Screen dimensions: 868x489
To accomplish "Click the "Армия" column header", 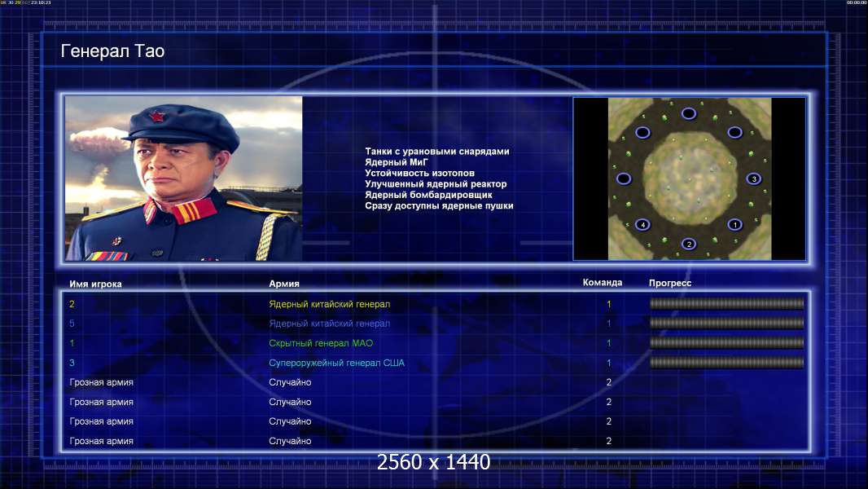I will coord(284,284).
